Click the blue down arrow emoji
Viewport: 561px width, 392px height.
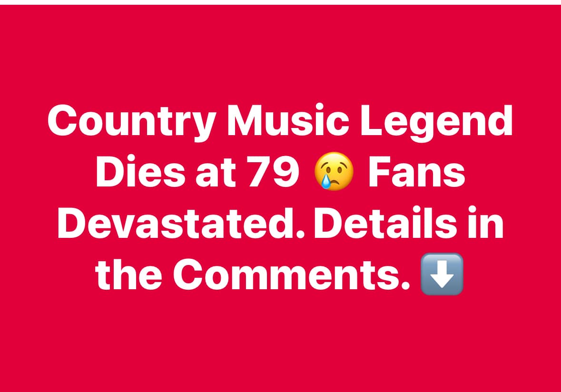442,274
